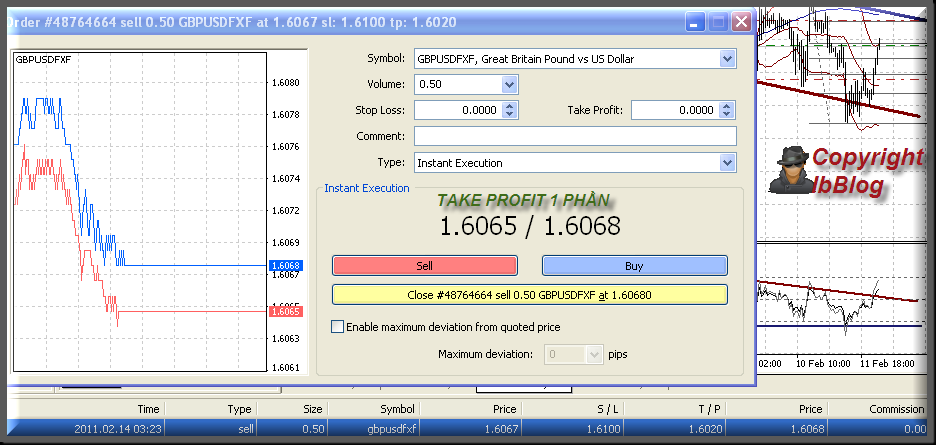936x445 pixels.
Task: Click the Type column header in trade table
Action: (x=239, y=409)
